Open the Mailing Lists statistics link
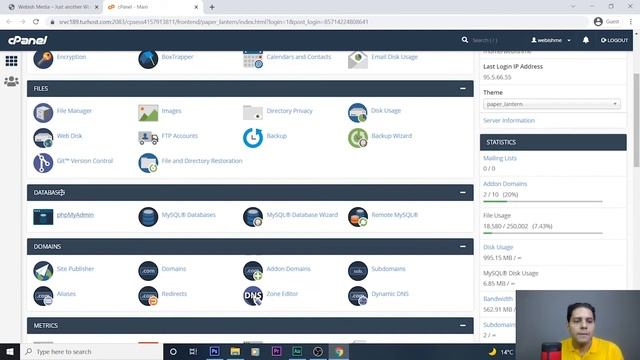 500,158
